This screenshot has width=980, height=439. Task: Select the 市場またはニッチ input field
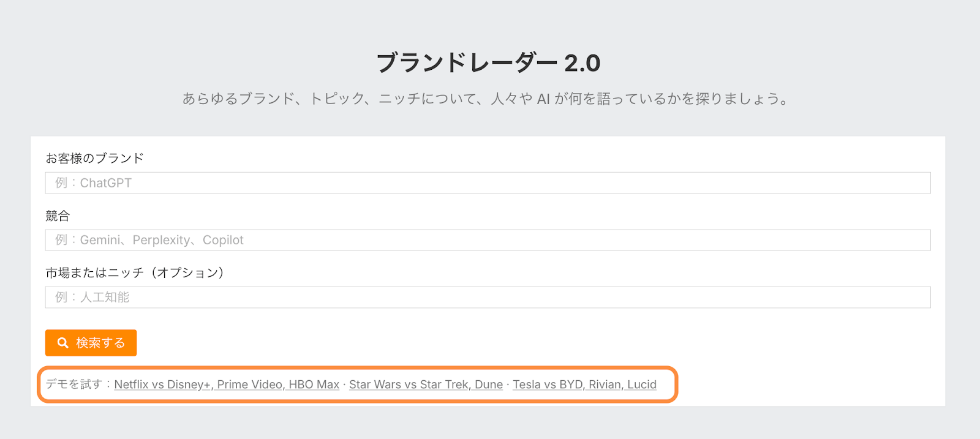click(x=488, y=298)
